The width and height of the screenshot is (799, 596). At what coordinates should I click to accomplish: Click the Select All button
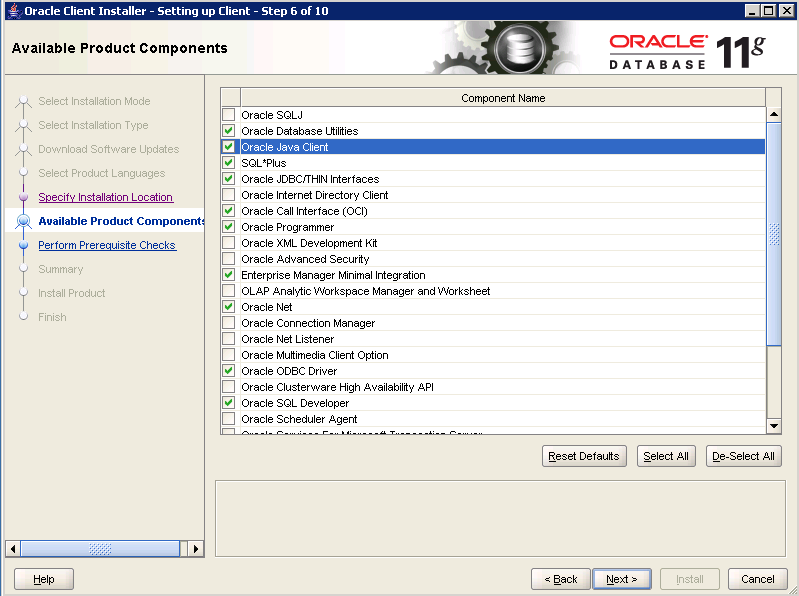[x=666, y=456]
